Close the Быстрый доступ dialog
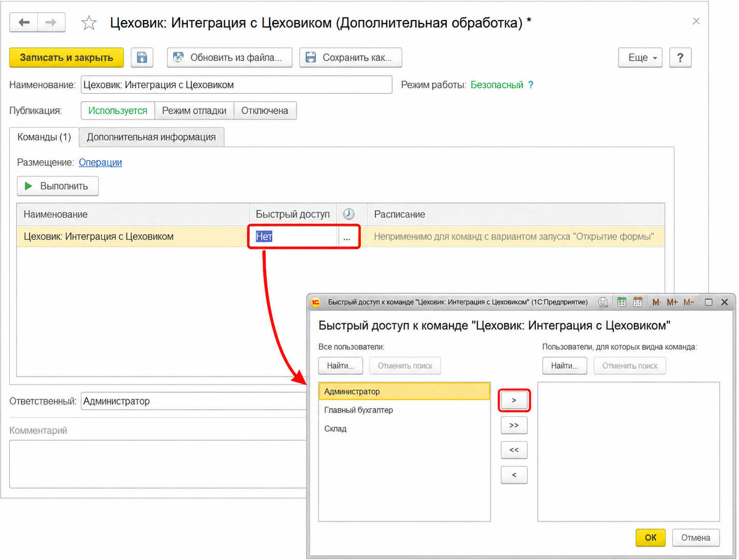This screenshot has width=739, height=560. [725, 302]
